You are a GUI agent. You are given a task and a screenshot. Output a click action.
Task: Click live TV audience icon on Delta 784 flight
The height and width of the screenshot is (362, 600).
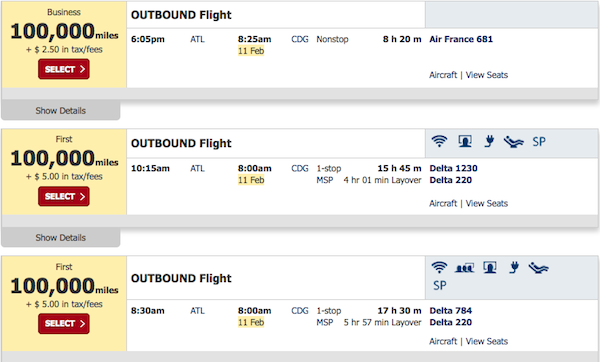(465, 267)
